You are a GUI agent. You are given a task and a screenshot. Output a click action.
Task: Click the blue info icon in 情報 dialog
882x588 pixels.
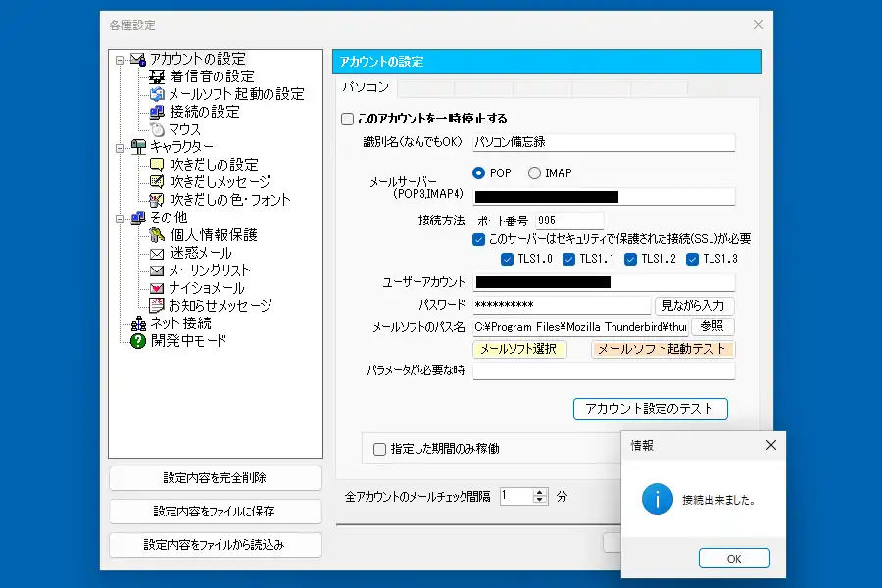(658, 499)
